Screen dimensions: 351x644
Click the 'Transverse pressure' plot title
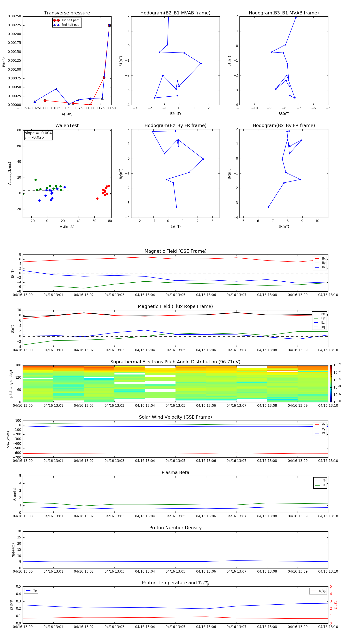[67, 13]
